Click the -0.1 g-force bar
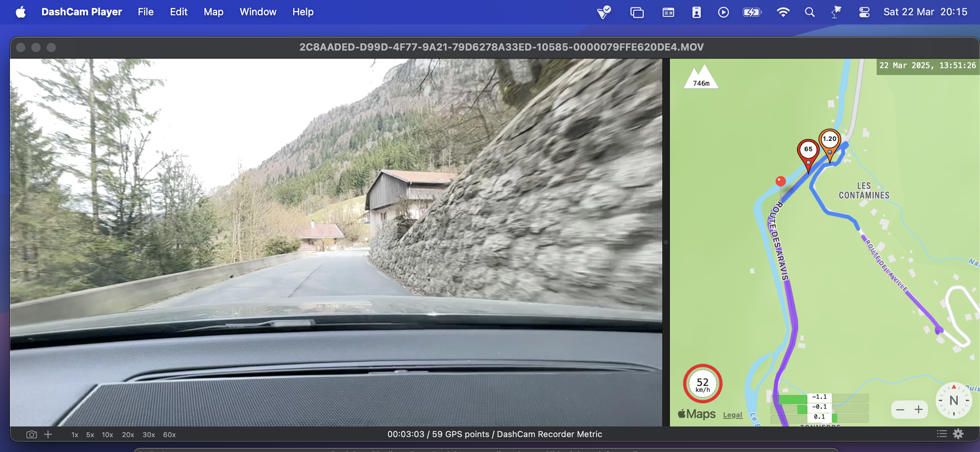Screen dimensions: 980x452 tap(819, 407)
